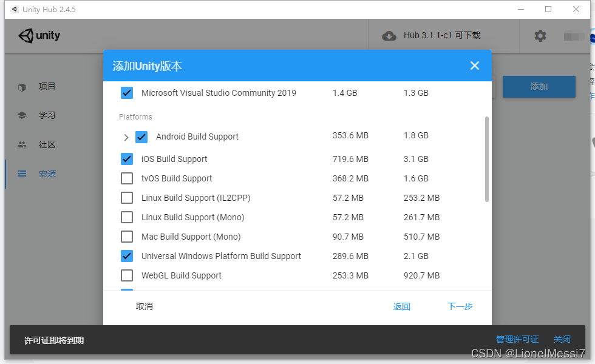Click the module list vertical scrollbar
The height and width of the screenshot is (364, 595).
pos(487,159)
